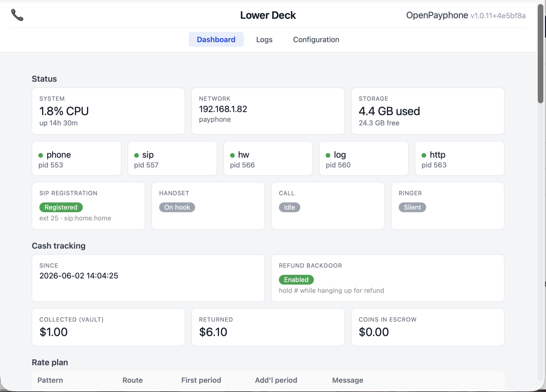Click the 4.4 GB used value

389,111
